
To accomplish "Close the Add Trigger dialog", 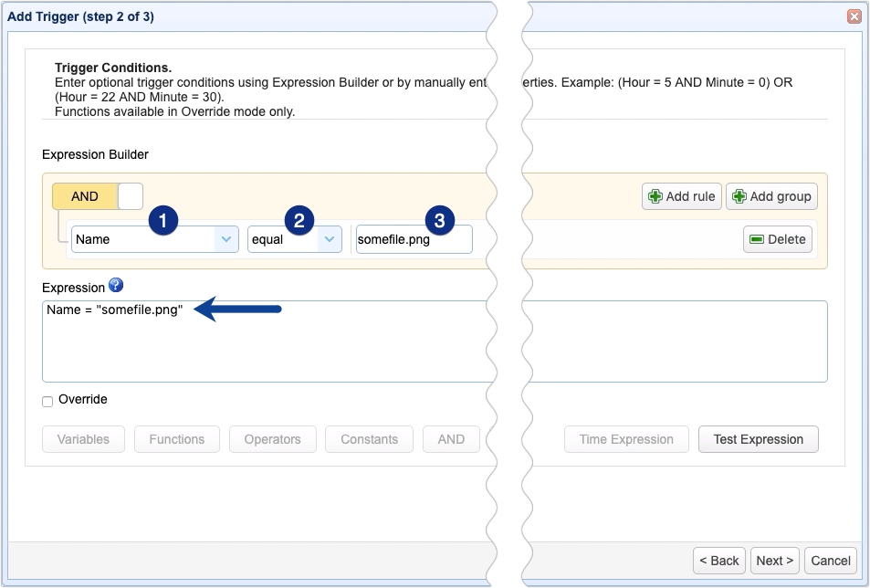I will [x=854, y=16].
